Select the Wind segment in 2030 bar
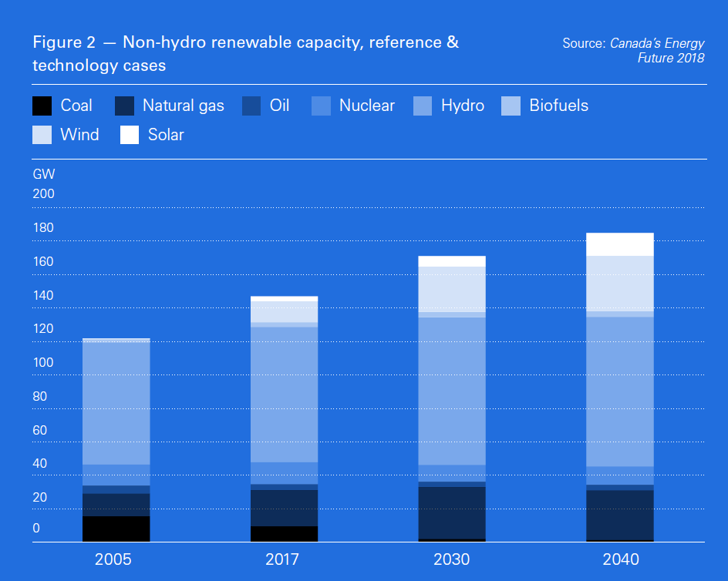Screen dimensions: 728x581 [452, 289]
